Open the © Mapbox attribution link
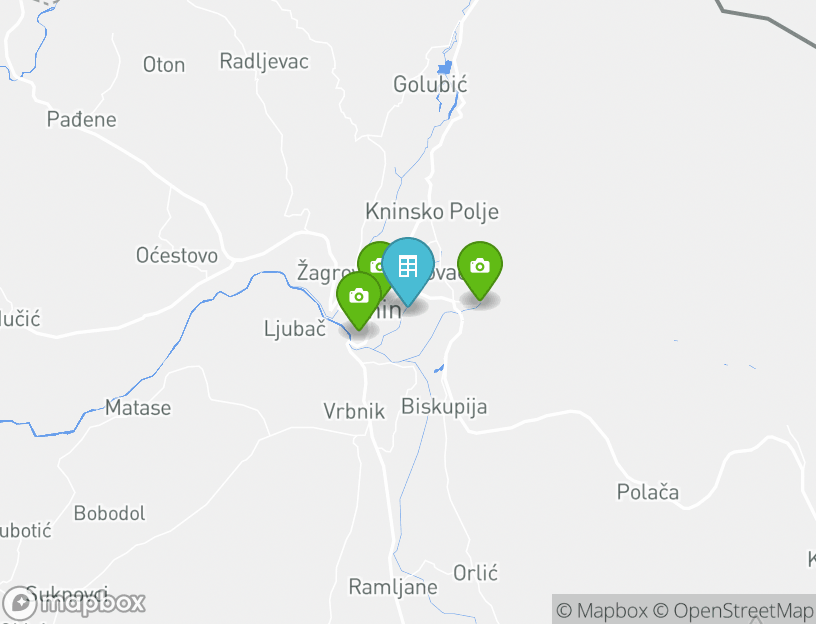This screenshot has height=624, width=816. tap(602, 610)
